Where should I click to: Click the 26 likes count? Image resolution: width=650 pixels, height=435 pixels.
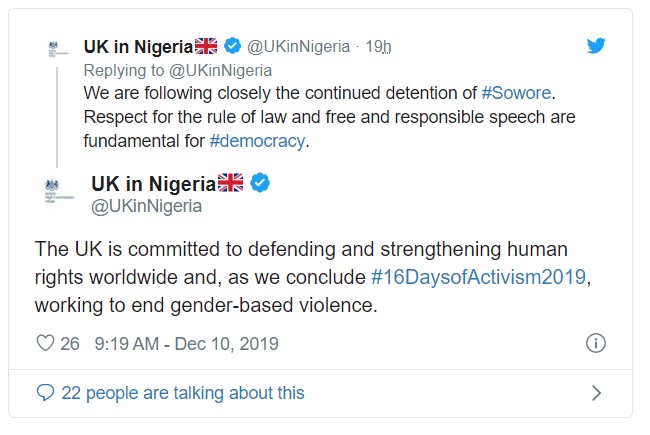pos(70,344)
